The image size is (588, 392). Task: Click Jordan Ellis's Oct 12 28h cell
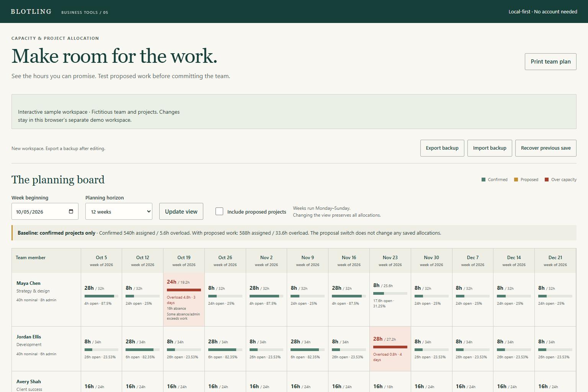(142, 349)
